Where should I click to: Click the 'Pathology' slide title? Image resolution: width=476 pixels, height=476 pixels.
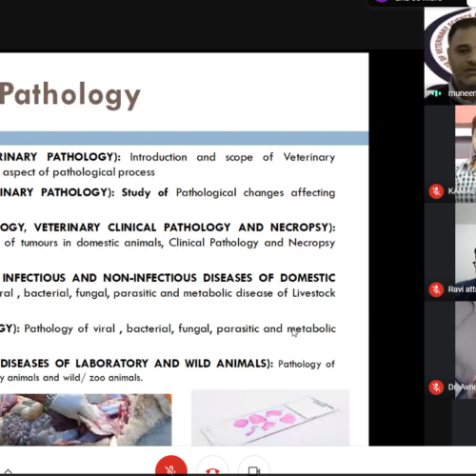tap(70, 95)
